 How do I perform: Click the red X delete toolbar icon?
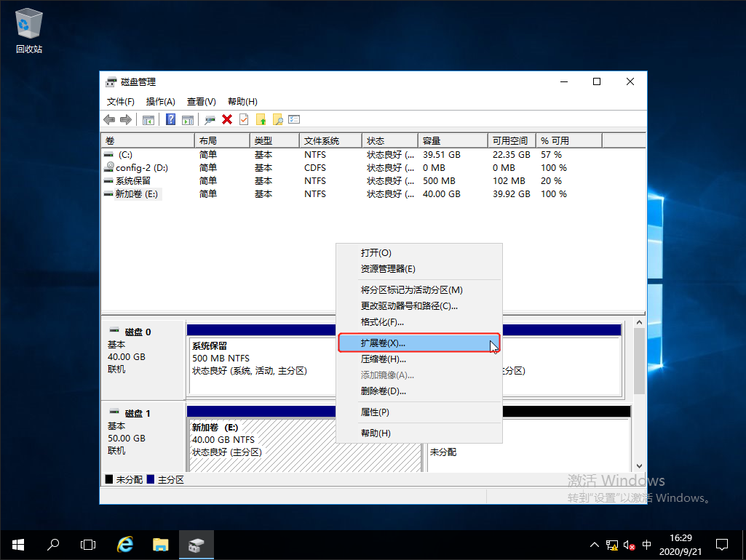coord(227,120)
